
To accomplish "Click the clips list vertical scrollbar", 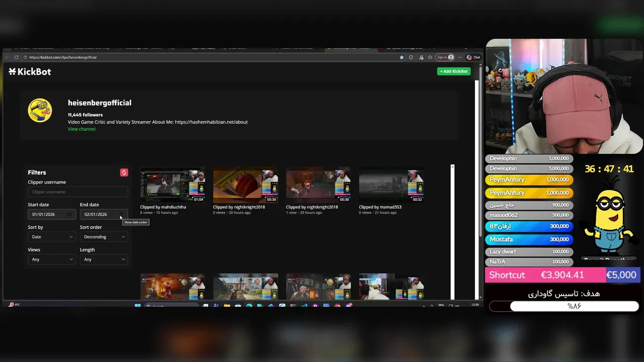I will [452, 231].
